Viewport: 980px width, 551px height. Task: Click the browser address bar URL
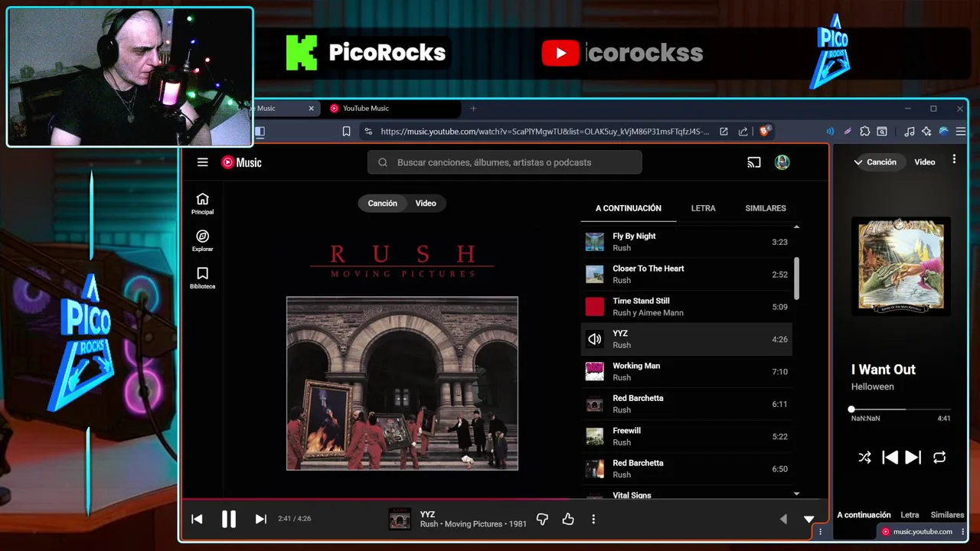click(x=544, y=132)
